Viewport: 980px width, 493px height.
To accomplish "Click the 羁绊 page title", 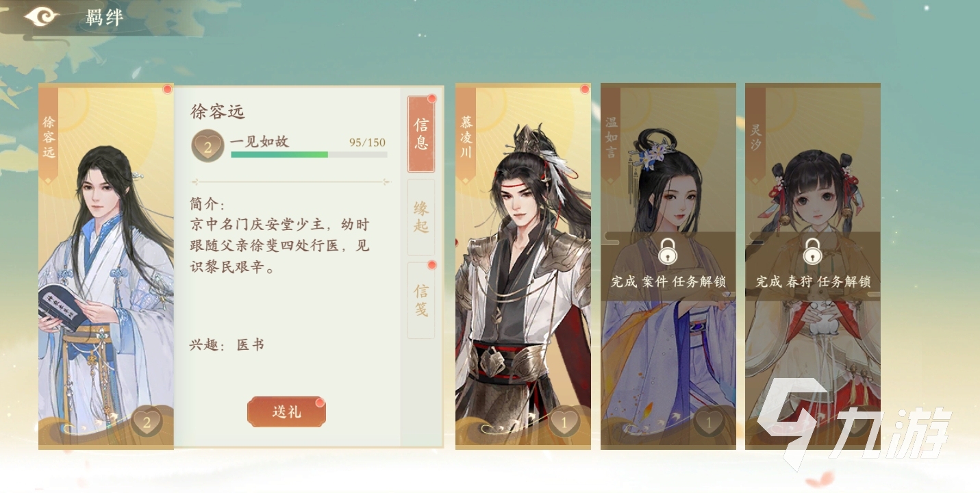I will pyautogui.click(x=105, y=18).
